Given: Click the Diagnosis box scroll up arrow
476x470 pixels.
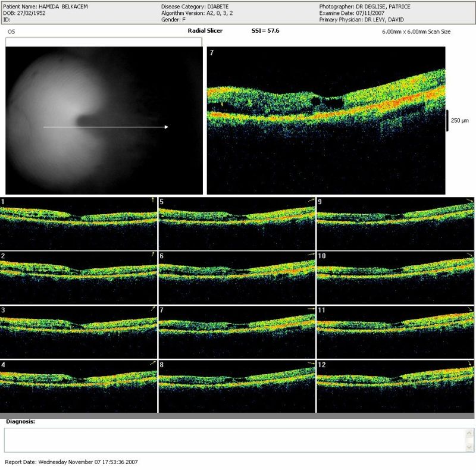Looking at the screenshot, I should point(470,433).
